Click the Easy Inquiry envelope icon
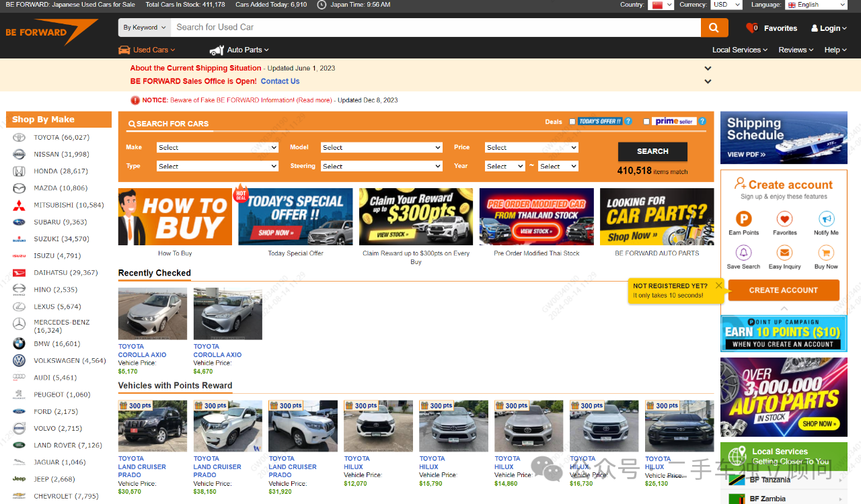The height and width of the screenshot is (504, 861). (784, 253)
